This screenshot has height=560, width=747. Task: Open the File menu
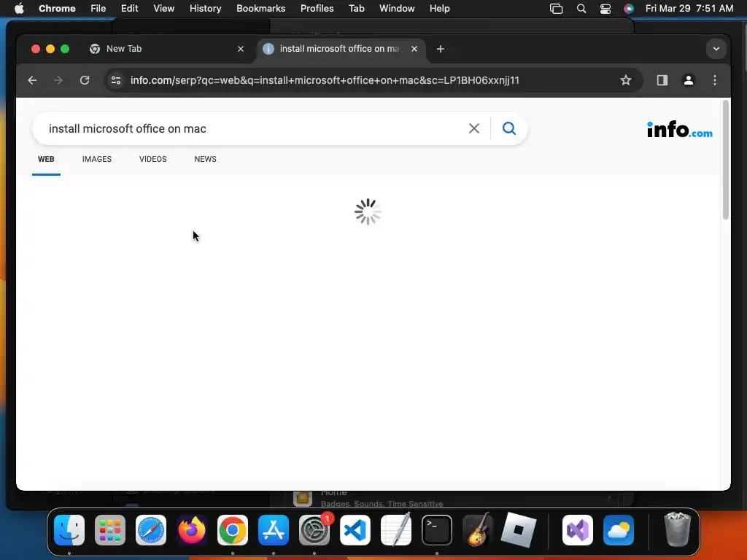pyautogui.click(x=98, y=9)
